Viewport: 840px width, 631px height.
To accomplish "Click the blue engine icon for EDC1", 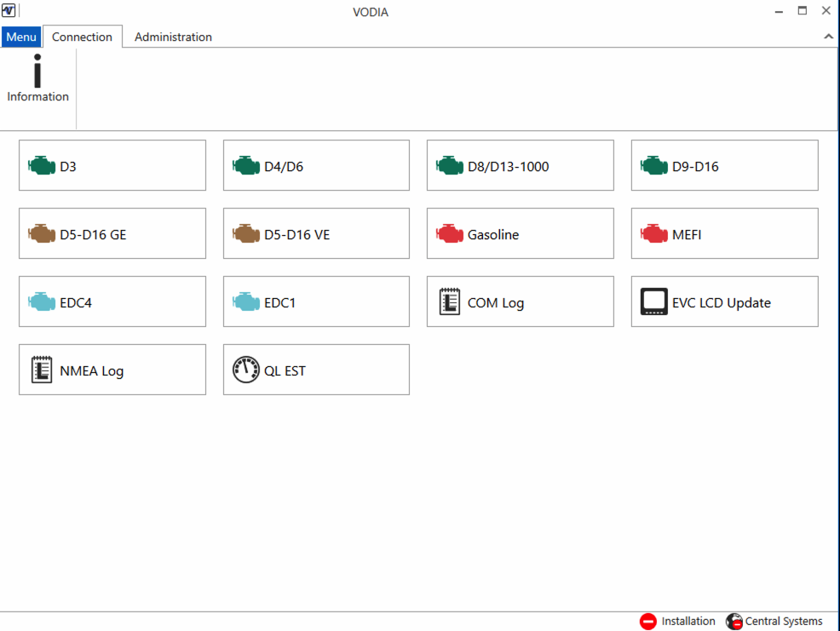I will coord(246,302).
